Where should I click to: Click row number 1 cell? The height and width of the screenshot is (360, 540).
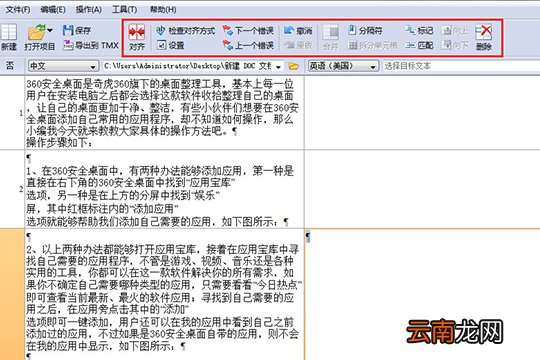[12, 113]
